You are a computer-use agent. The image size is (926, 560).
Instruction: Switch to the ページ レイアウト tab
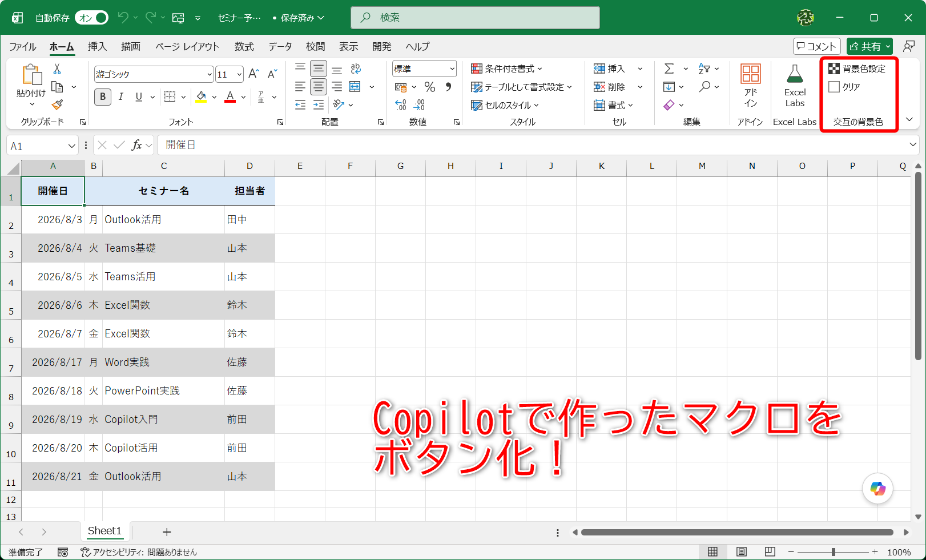tap(187, 46)
